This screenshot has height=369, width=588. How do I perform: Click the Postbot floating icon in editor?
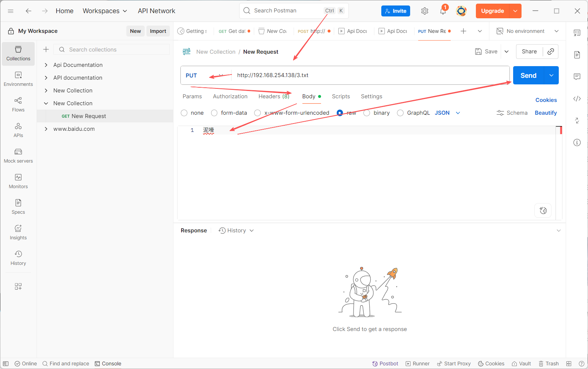coord(543,210)
